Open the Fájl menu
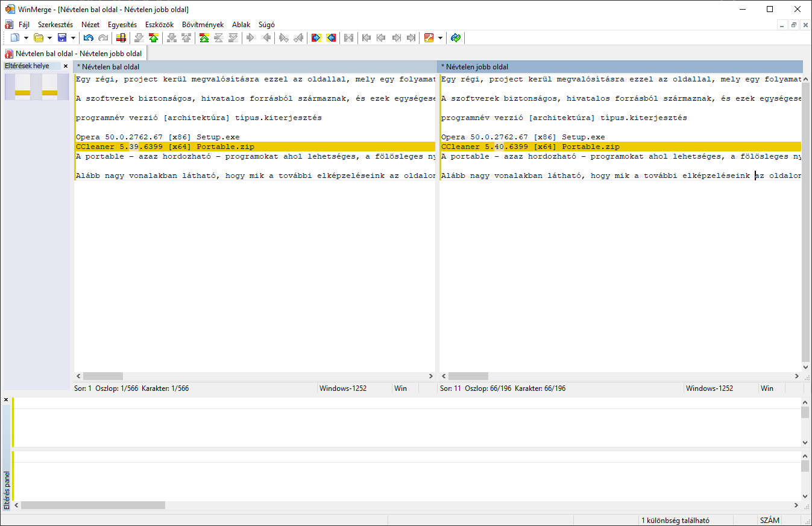 coord(24,25)
